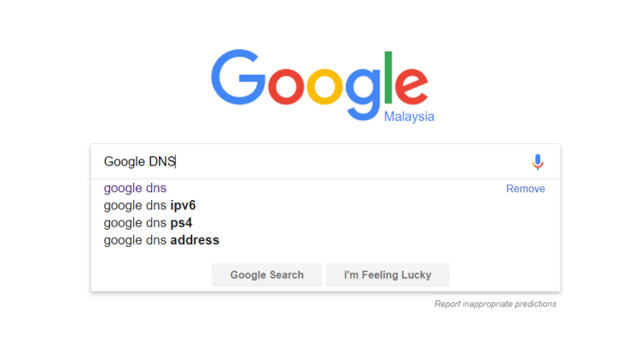
Task: Click the Malaysia label under the logo
Action: pyautogui.click(x=409, y=117)
